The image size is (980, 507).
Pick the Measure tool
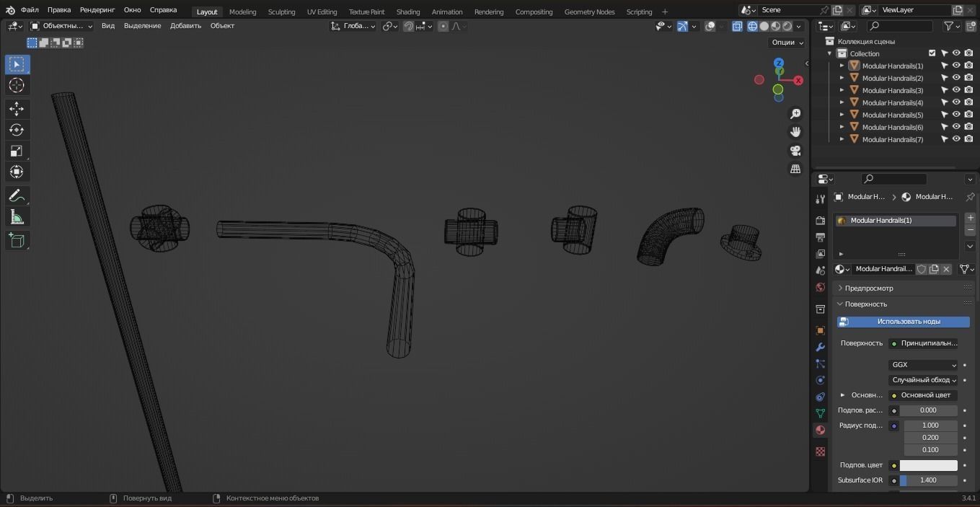(16, 217)
